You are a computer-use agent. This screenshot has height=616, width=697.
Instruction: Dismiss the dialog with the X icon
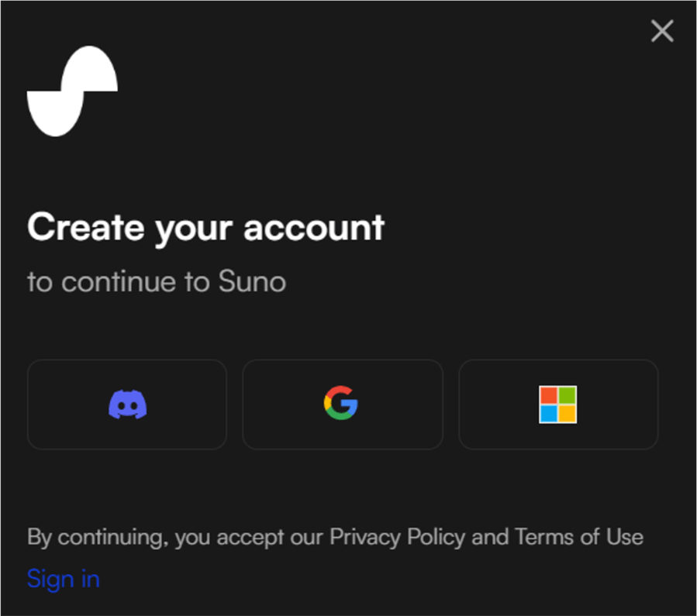(x=662, y=31)
